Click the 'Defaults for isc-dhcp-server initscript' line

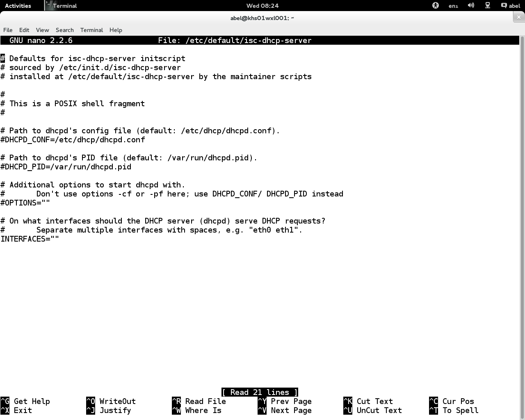(93, 59)
